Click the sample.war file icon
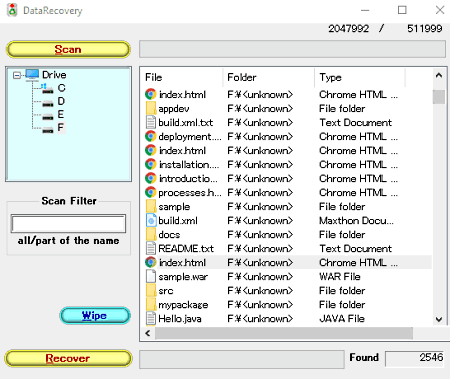 [151, 276]
